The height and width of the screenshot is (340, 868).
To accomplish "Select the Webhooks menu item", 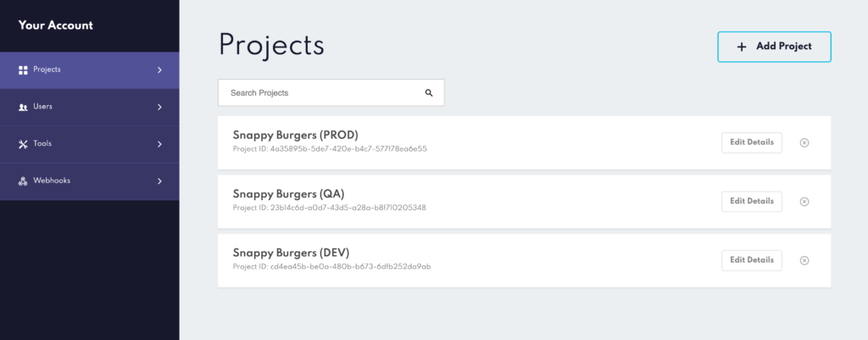I will coord(52,181).
